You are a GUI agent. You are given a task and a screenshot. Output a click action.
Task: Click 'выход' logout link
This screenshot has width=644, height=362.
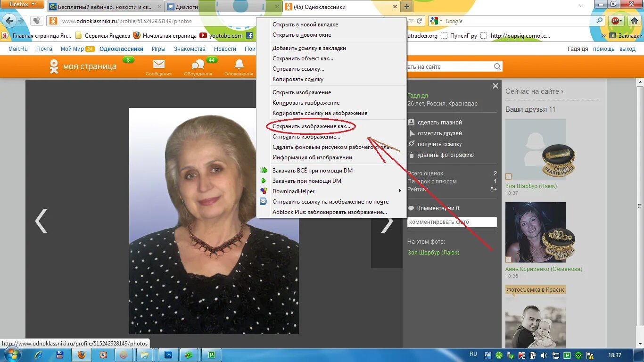pyautogui.click(x=627, y=49)
